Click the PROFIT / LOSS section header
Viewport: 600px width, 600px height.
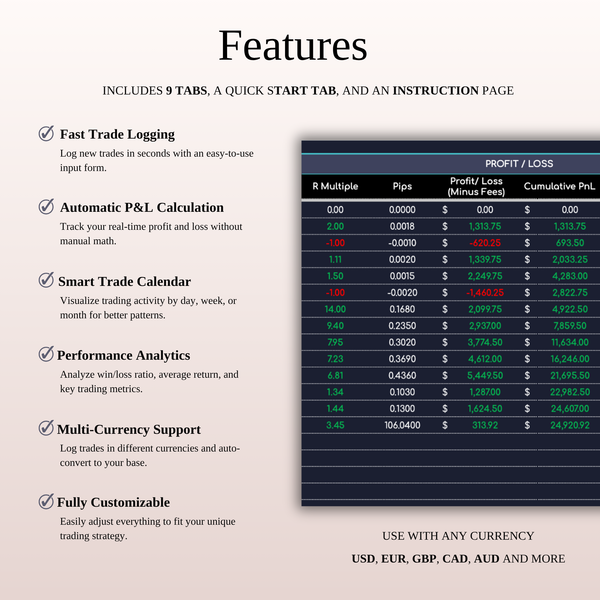tap(519, 164)
